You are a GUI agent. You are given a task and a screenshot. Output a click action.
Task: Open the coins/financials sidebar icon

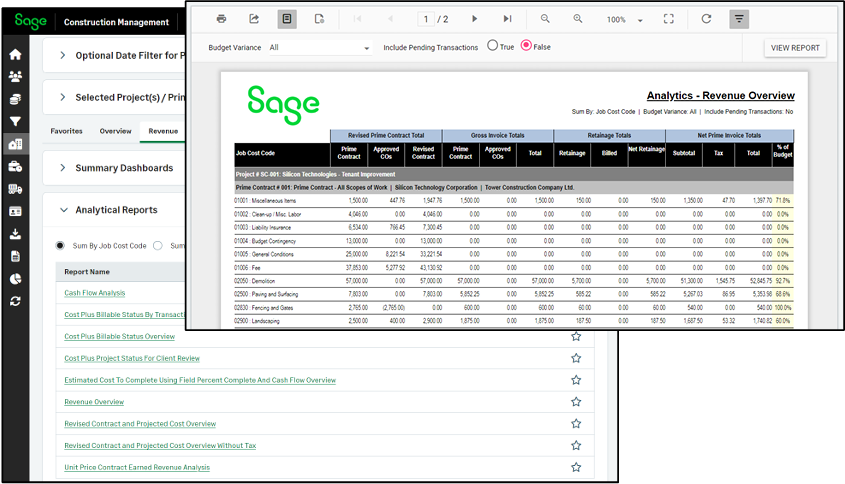15,99
